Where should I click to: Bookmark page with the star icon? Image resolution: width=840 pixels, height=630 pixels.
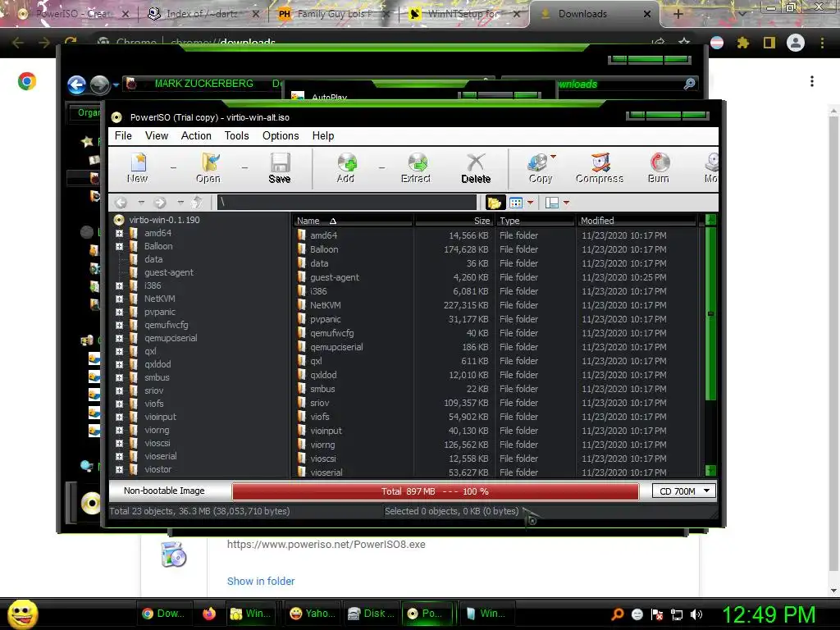tap(684, 43)
